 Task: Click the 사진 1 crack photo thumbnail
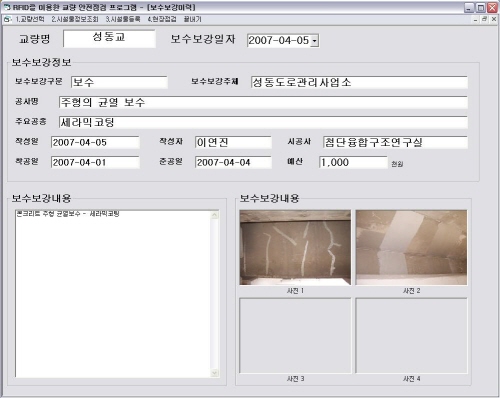(x=295, y=248)
